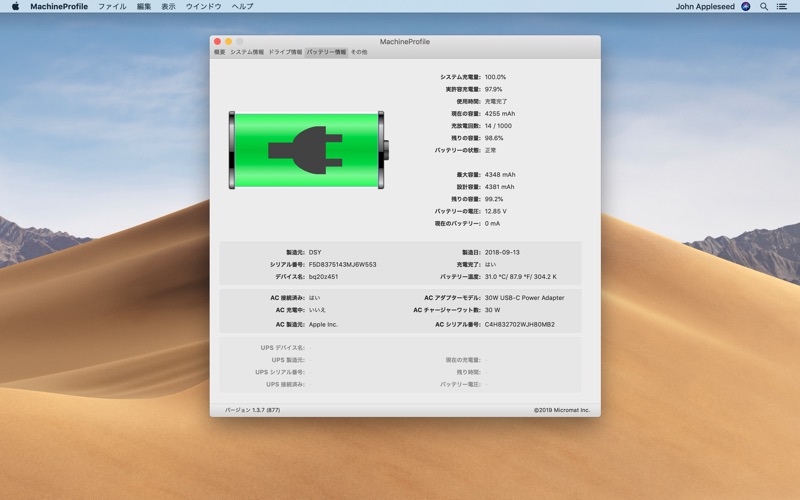Open the 表示 menu
The height and width of the screenshot is (500, 800).
click(168, 7)
